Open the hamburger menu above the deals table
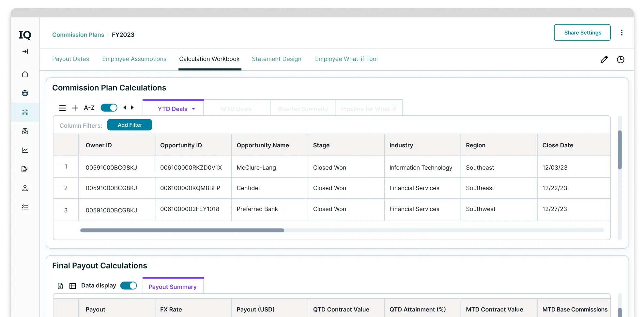Viewport: 644px width, 317px height. point(62,108)
